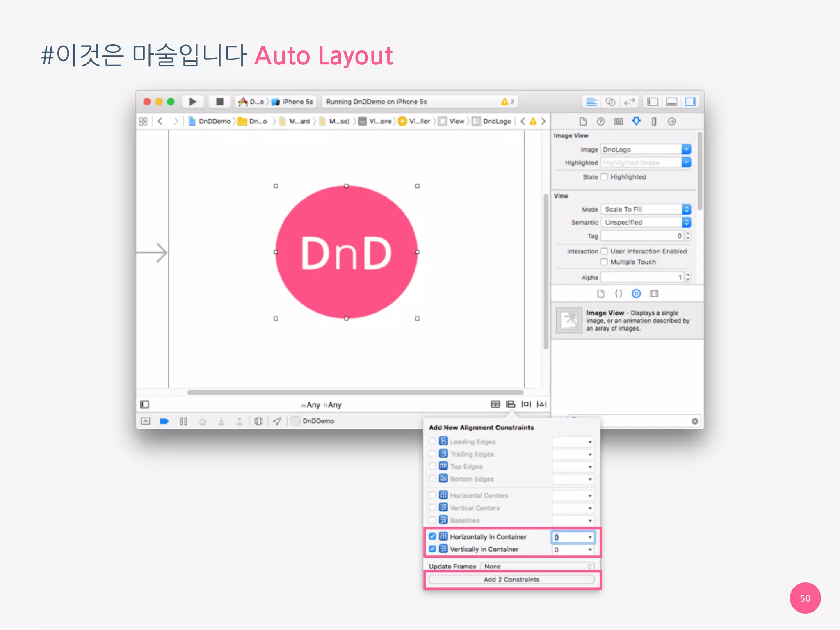This screenshot has width=840, height=630.
Task: Click the warnings indicator in activity bar
Action: click(x=507, y=102)
